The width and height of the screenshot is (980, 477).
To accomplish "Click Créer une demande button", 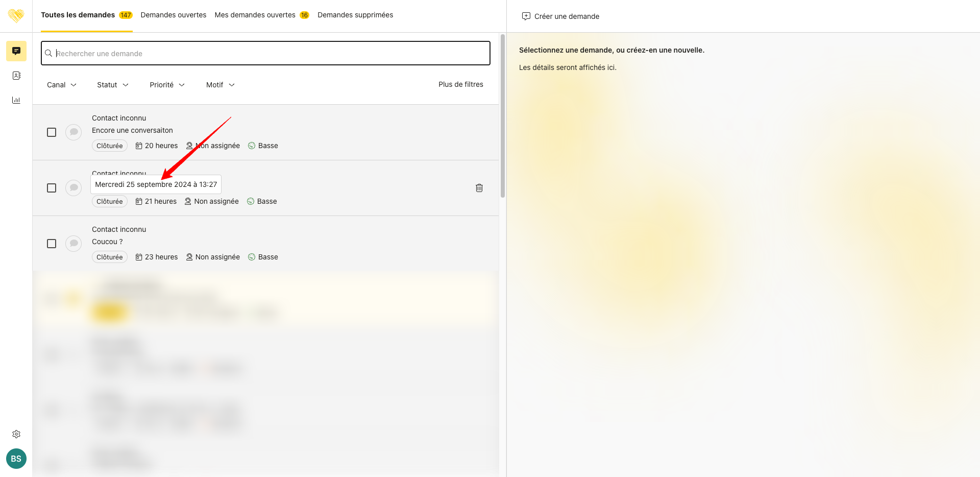I will [561, 16].
